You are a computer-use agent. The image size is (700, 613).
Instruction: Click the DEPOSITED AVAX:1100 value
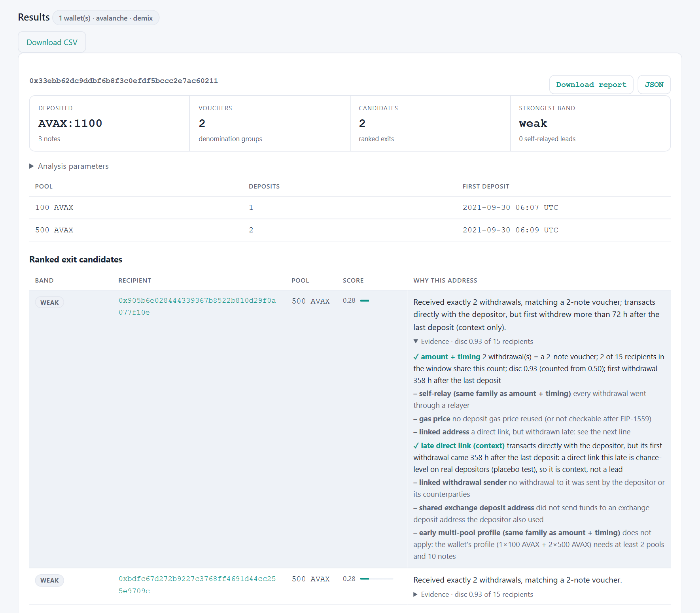(70, 123)
